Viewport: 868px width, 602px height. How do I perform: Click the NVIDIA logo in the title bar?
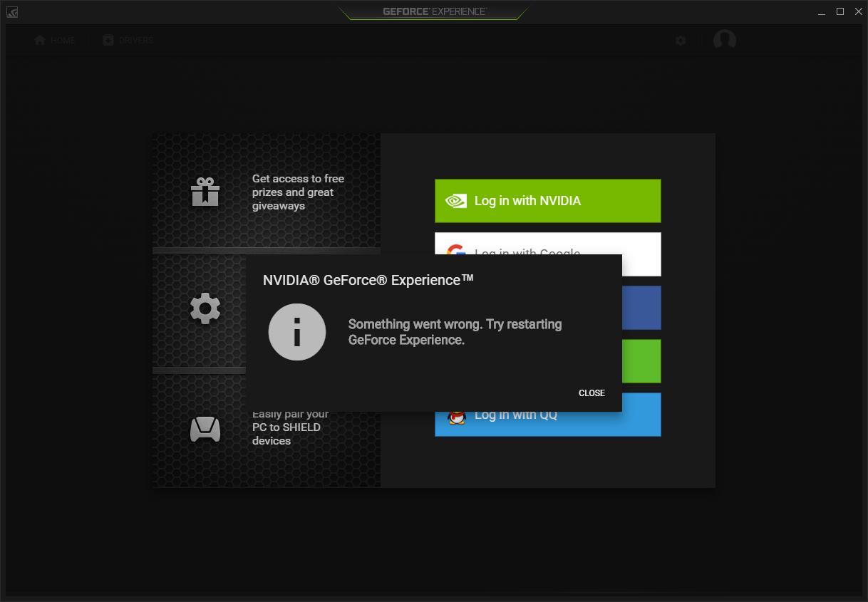pyautogui.click(x=12, y=12)
